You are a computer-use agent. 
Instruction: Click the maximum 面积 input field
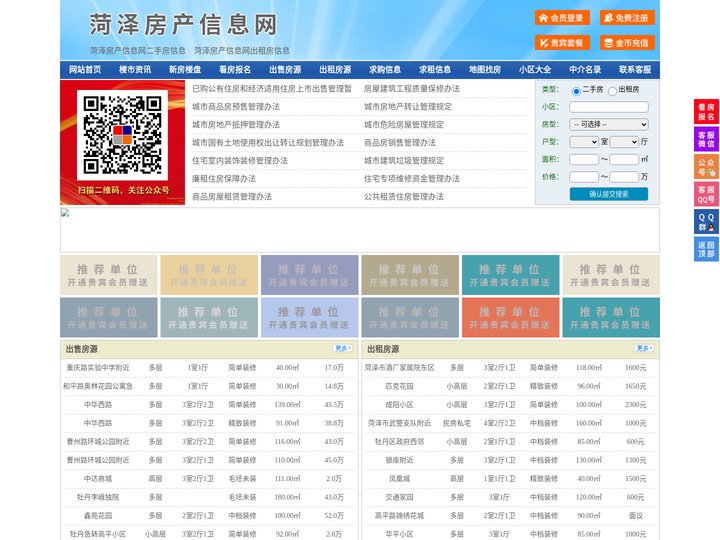[624, 159]
